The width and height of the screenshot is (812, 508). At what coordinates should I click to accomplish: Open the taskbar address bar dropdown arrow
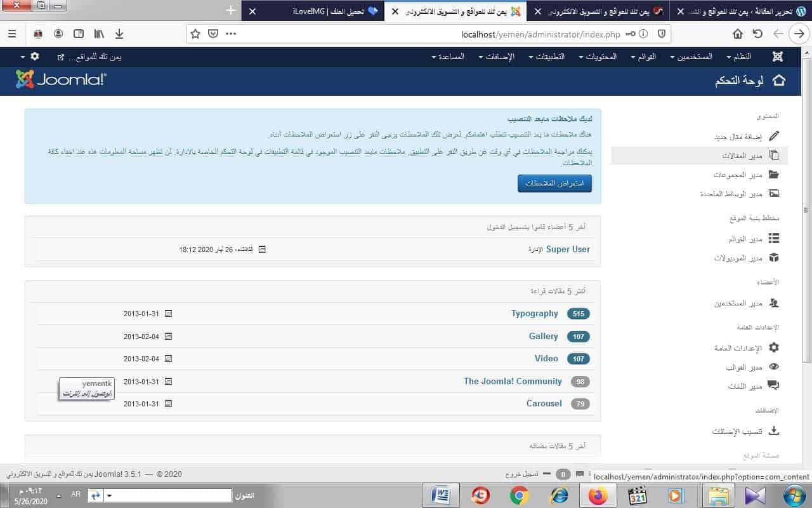[109, 495]
